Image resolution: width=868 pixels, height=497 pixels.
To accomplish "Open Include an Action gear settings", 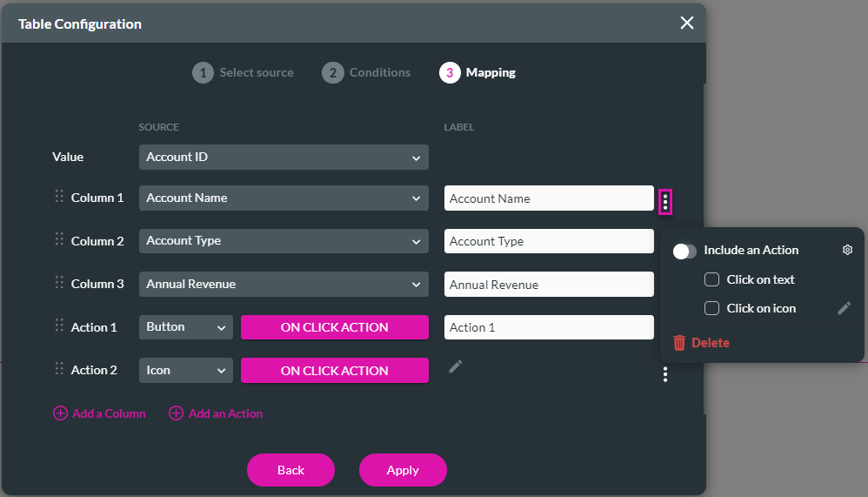I will click(847, 250).
